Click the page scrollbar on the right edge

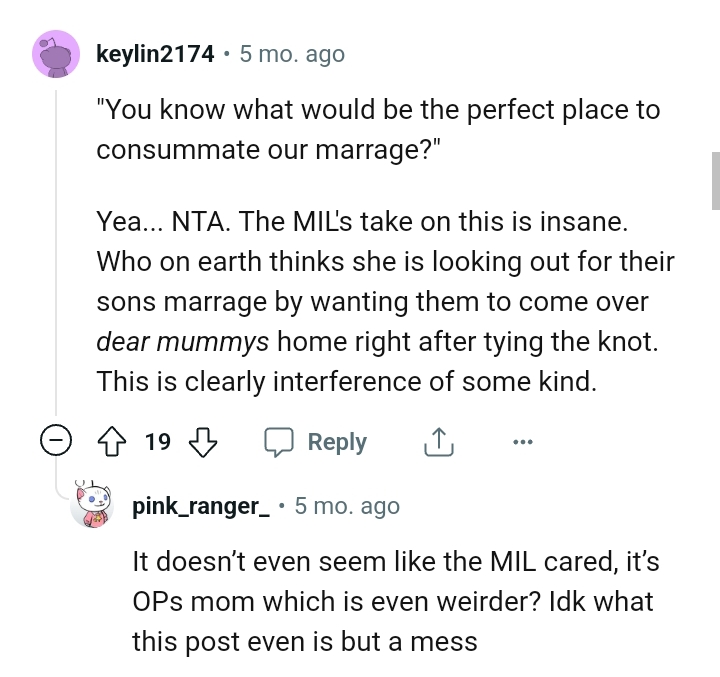714,180
